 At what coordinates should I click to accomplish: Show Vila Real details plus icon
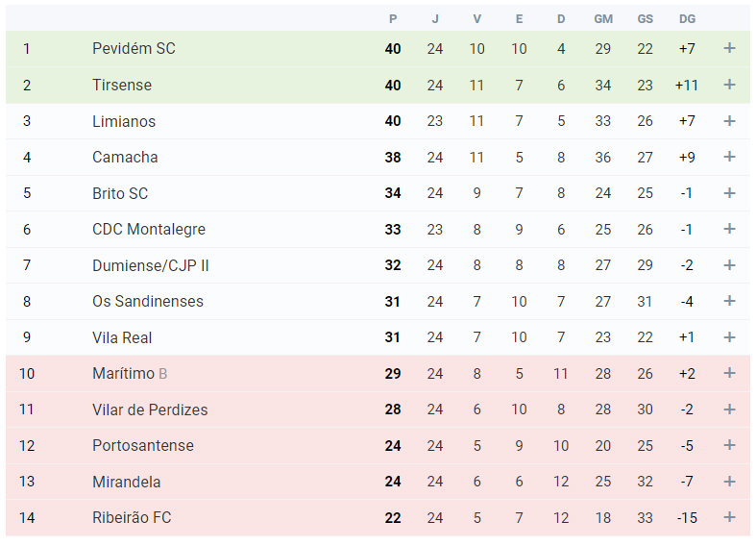click(729, 337)
